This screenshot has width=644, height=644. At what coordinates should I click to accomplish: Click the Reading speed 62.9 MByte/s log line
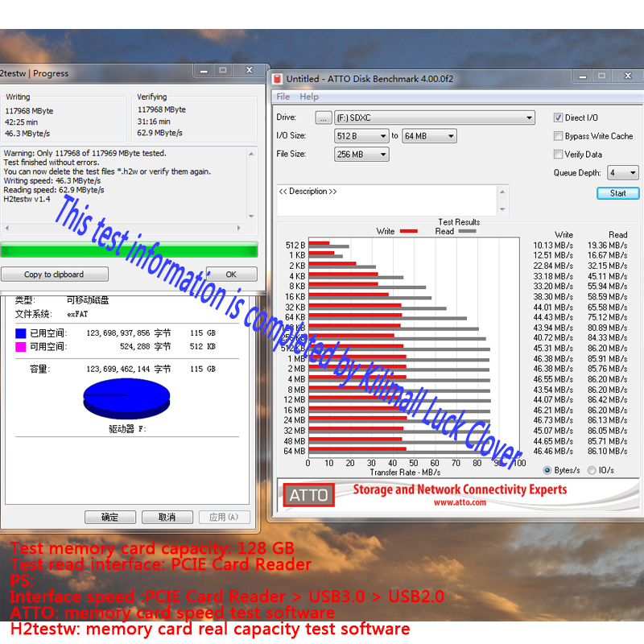tap(54, 190)
